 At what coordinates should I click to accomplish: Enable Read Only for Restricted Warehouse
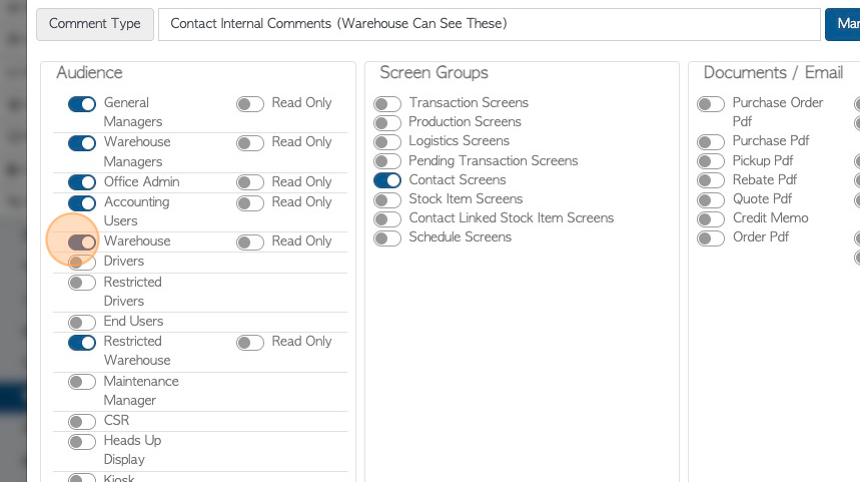[x=250, y=342]
